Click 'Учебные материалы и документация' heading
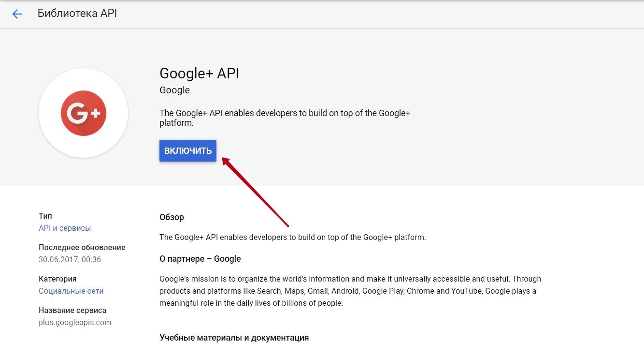644x343 pixels. (234, 337)
